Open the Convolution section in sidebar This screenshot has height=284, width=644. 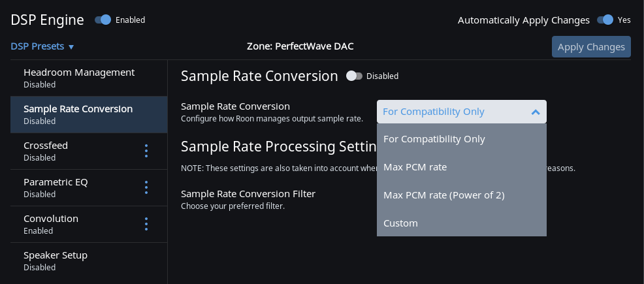[x=51, y=224]
